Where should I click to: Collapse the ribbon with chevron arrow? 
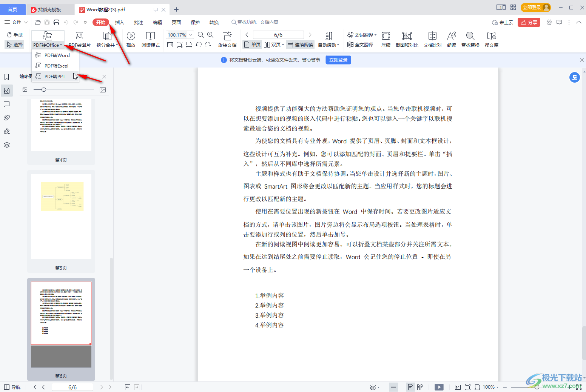pyautogui.click(x=579, y=22)
